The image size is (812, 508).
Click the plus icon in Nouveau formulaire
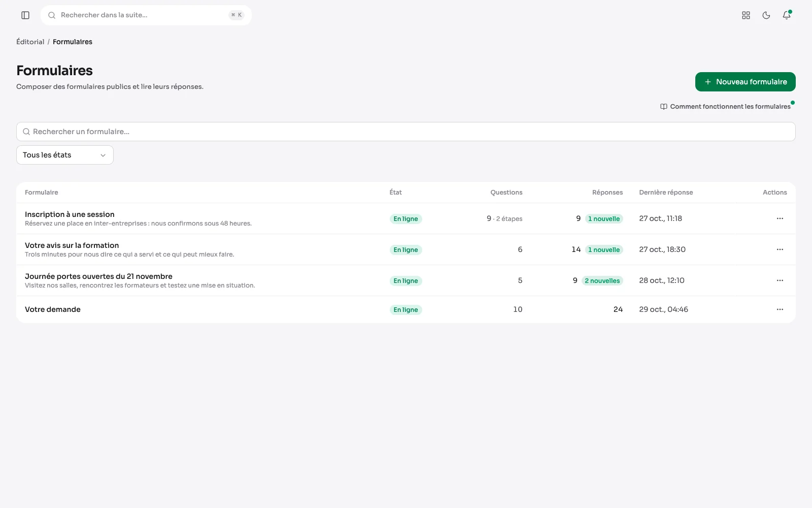707,82
